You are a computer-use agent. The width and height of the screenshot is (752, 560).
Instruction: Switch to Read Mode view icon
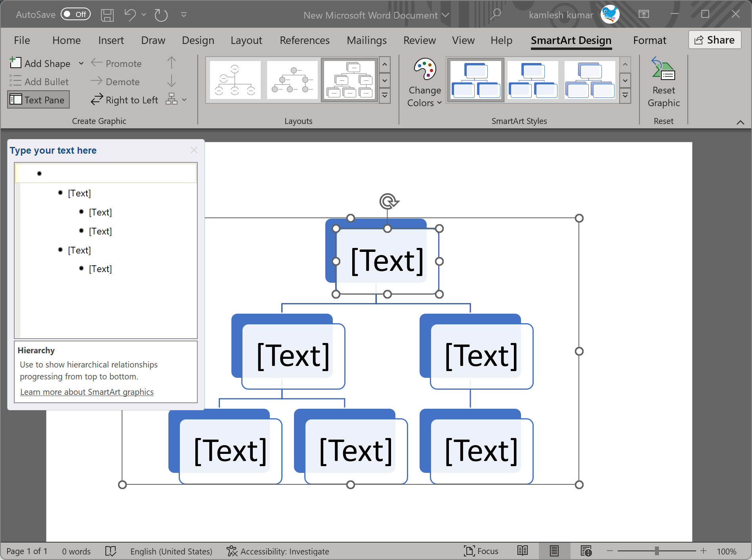tap(523, 551)
